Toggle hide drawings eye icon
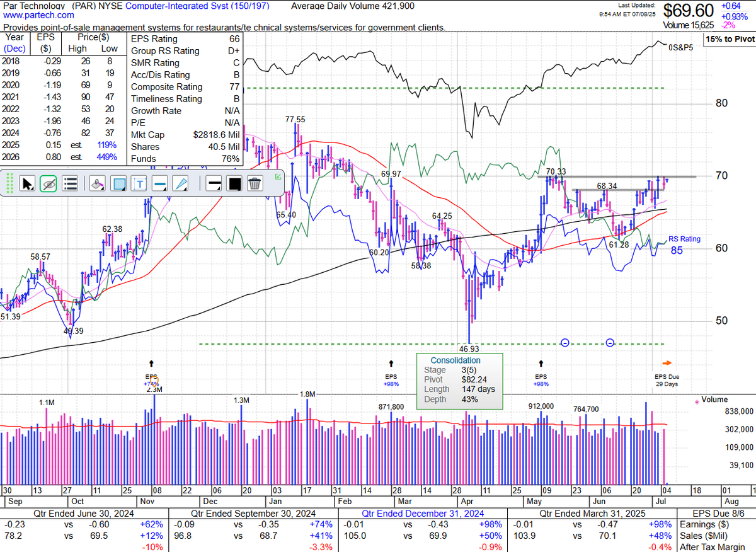Viewport: 756px width, 552px height. (x=49, y=183)
